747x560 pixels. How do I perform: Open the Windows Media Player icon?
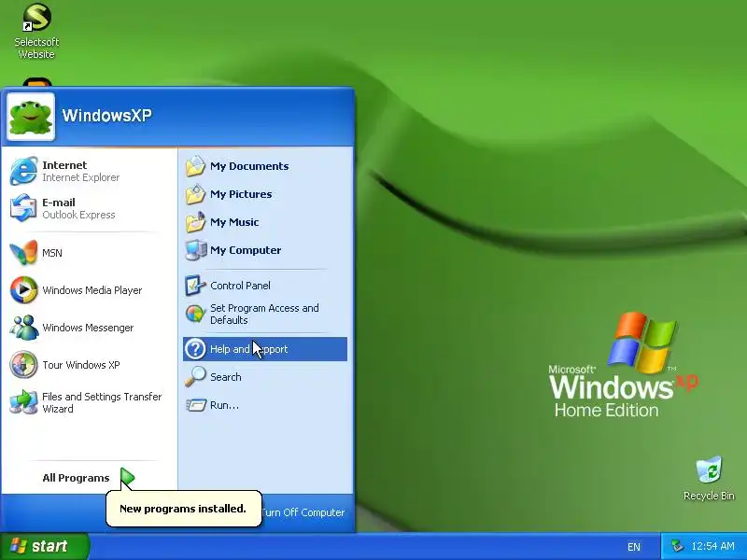(23, 290)
